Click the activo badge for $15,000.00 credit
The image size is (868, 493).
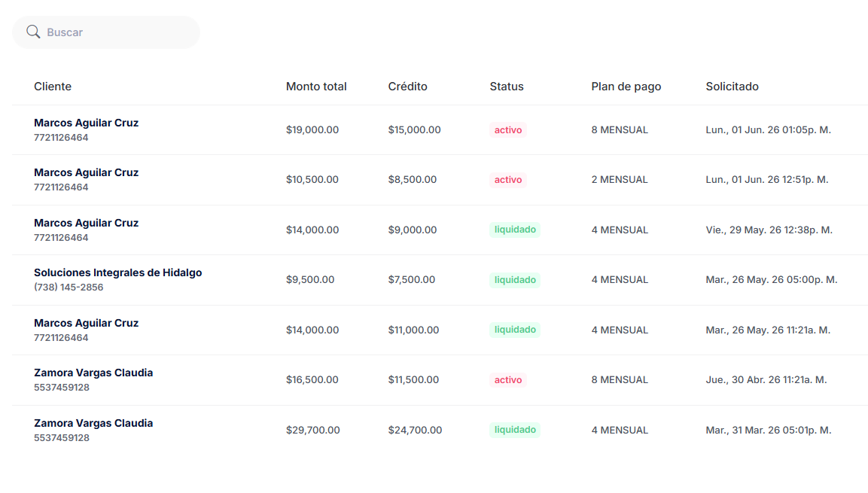(507, 130)
